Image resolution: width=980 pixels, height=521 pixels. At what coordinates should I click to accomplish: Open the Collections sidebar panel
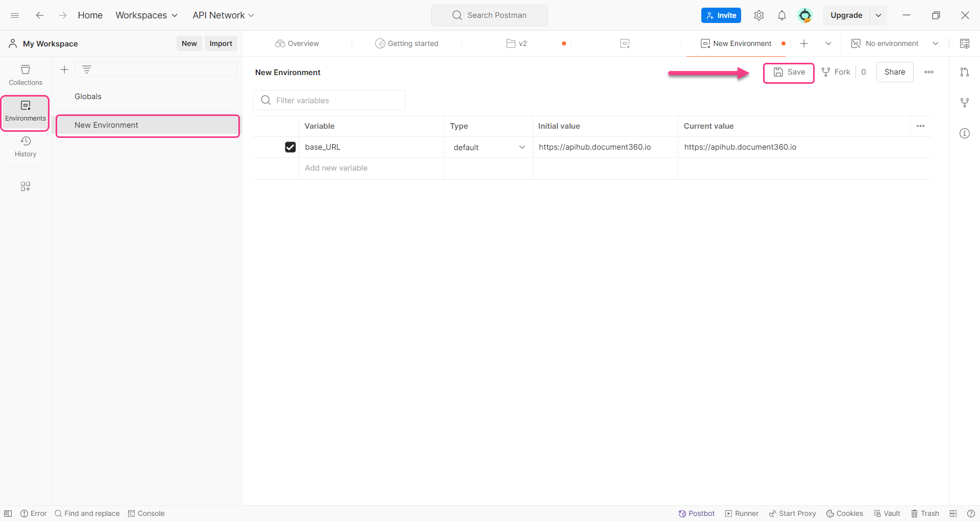pos(26,75)
